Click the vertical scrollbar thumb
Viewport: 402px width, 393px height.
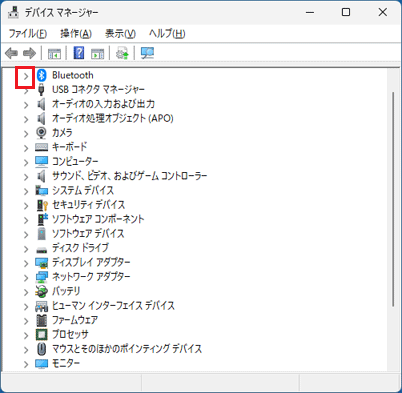tap(393, 199)
